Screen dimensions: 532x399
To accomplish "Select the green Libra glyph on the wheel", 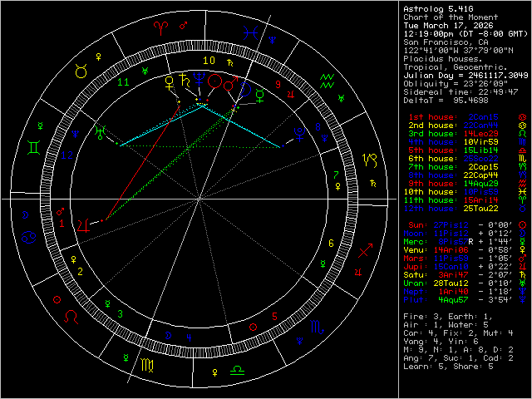I will tap(237, 370).
